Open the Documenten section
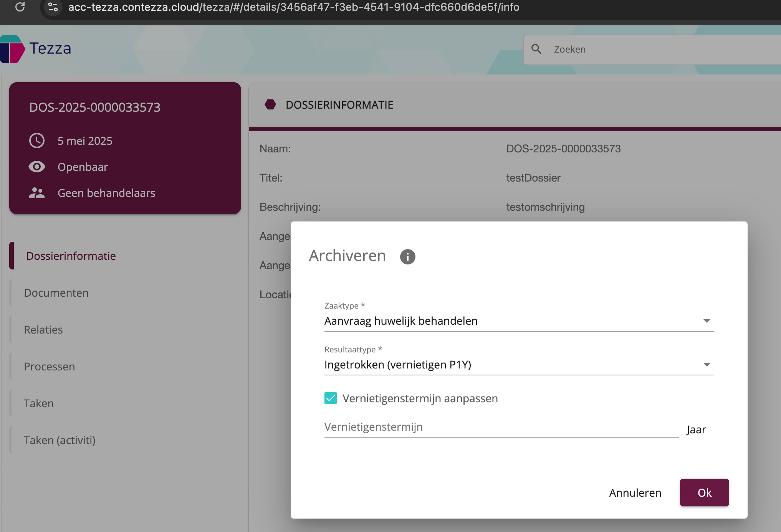Image resolution: width=781 pixels, height=532 pixels. (x=56, y=293)
